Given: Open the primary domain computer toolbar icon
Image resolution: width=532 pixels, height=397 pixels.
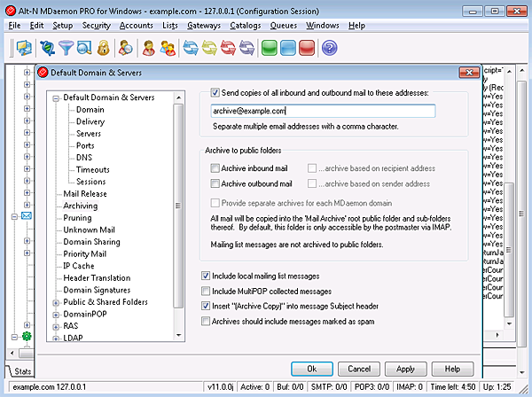Looking at the screenshot, I should (24, 48).
